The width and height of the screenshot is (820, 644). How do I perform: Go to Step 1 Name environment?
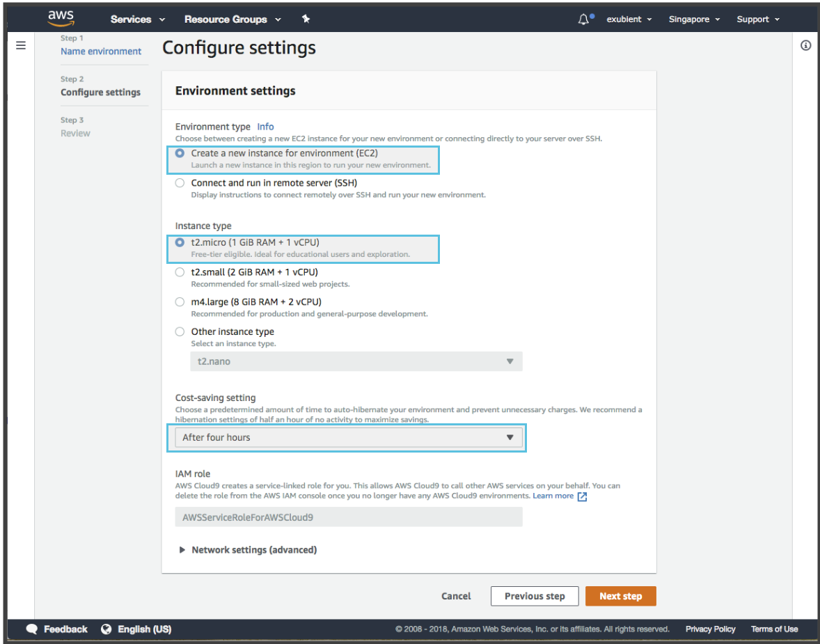(x=101, y=52)
